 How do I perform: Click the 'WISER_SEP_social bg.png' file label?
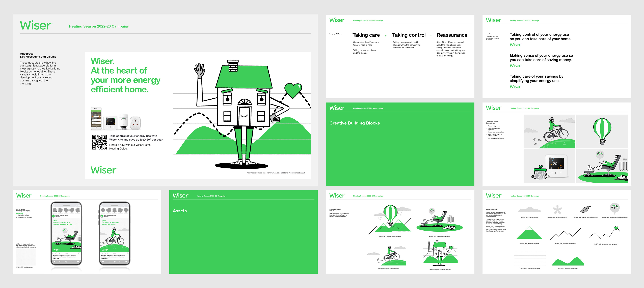click(x=24, y=267)
